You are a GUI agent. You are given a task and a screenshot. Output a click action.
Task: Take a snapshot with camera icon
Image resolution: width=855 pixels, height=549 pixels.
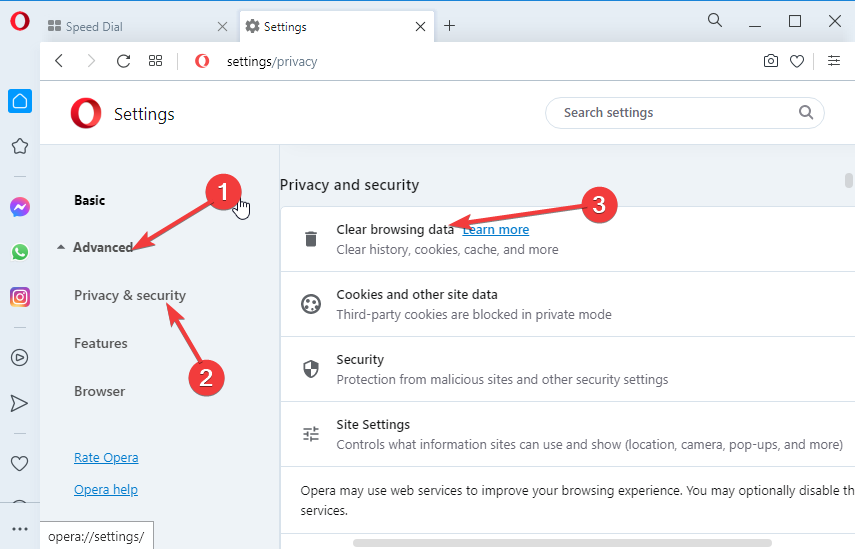[x=770, y=61]
